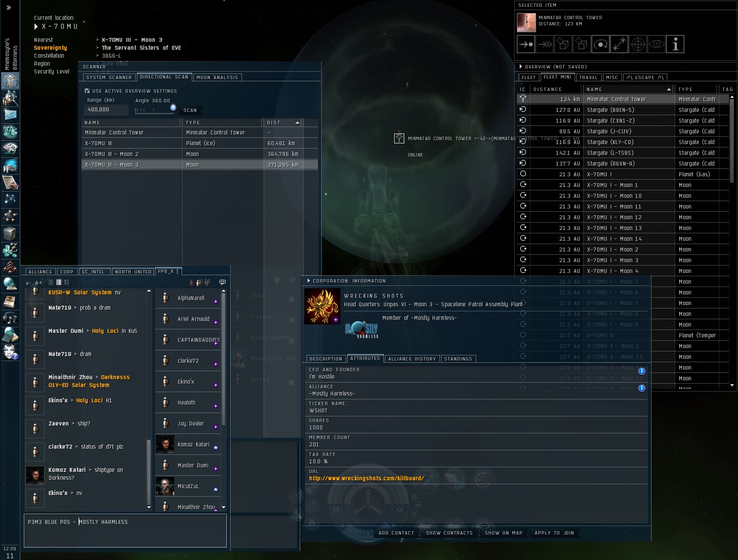Click Komoz Katari in the chat member list
Image resolution: width=738 pixels, height=560 pixels.
[188, 445]
